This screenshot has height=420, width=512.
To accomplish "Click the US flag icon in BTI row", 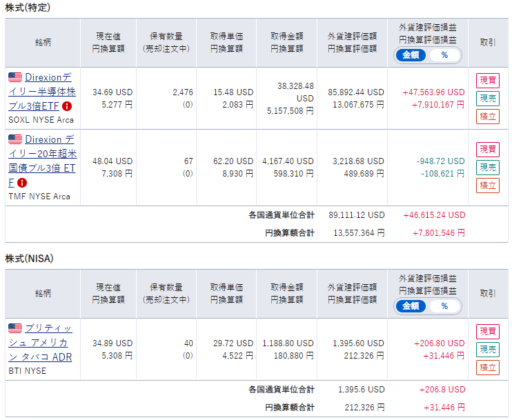I will [15, 328].
